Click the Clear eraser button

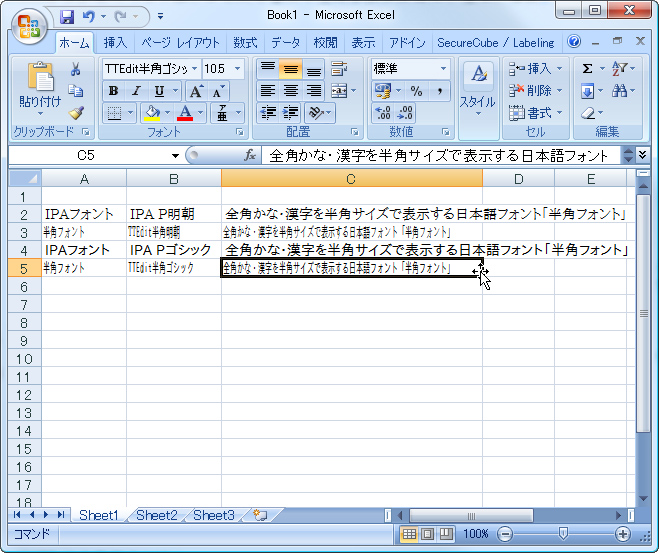pos(588,113)
